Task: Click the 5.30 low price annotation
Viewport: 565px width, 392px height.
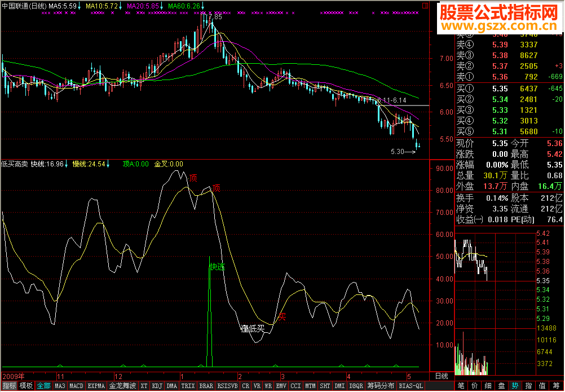Action: 398,152
